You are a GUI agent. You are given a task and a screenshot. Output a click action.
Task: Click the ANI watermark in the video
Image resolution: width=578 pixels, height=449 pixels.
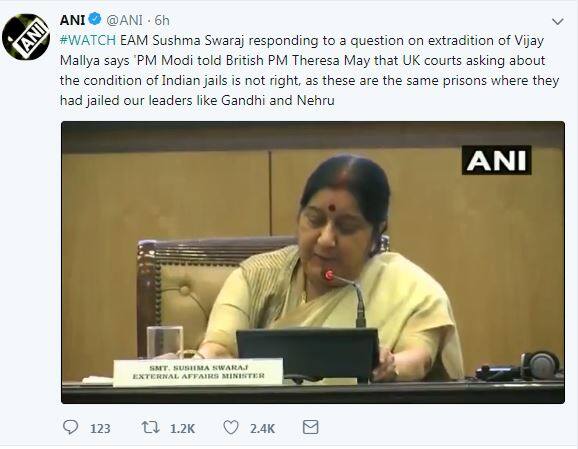pos(497,160)
